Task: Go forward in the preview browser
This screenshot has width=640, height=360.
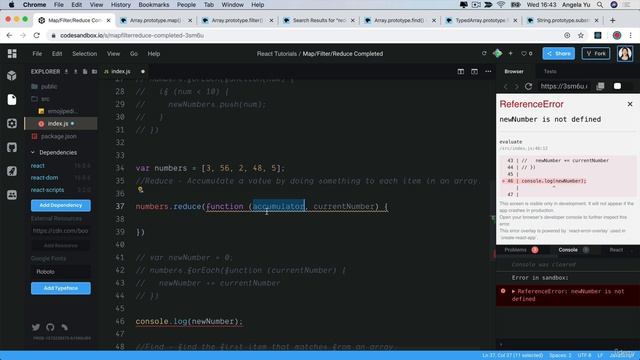Action: [516, 86]
